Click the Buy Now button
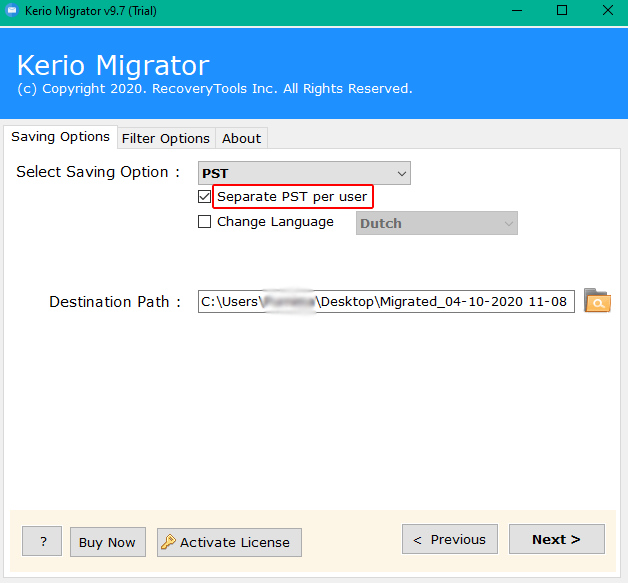628x583 pixels. pyautogui.click(x=108, y=542)
